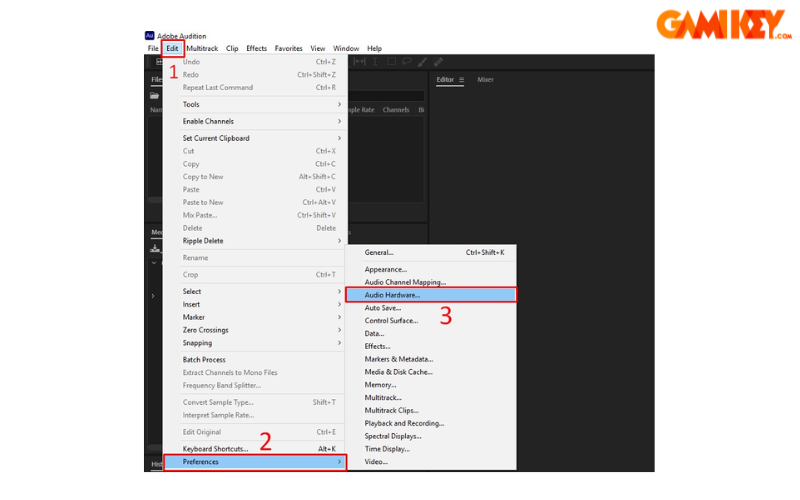Select Playback and Recording preferences

404,423
